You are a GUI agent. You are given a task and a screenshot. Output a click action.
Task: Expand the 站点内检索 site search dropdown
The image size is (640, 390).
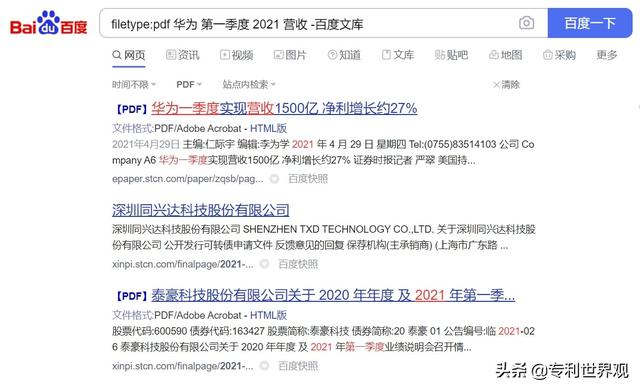click(x=249, y=84)
